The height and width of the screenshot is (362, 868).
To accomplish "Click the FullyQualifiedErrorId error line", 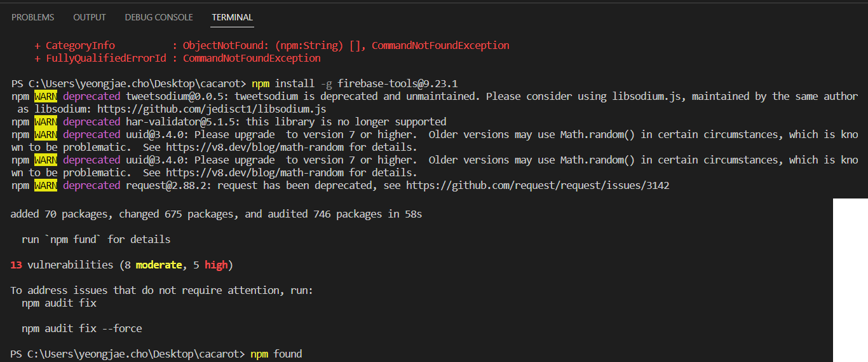I will [x=177, y=58].
